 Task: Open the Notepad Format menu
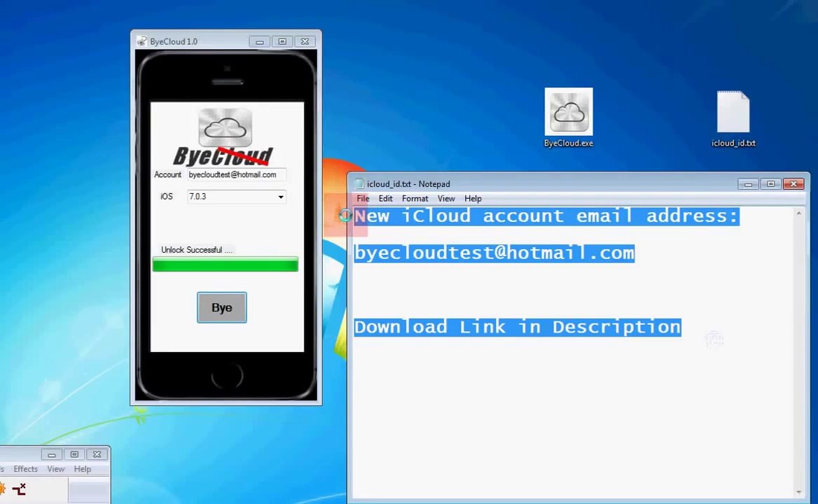click(415, 199)
